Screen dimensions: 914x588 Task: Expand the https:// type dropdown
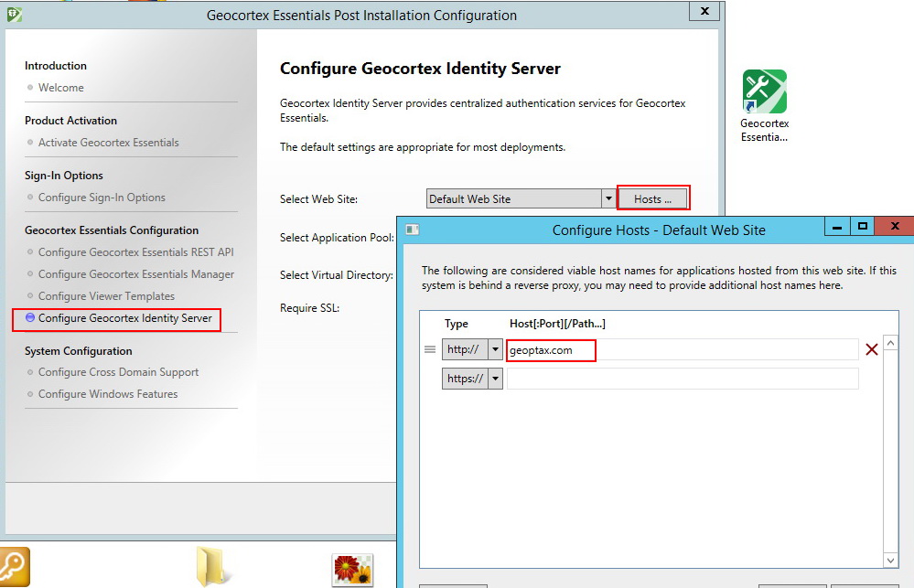496,379
